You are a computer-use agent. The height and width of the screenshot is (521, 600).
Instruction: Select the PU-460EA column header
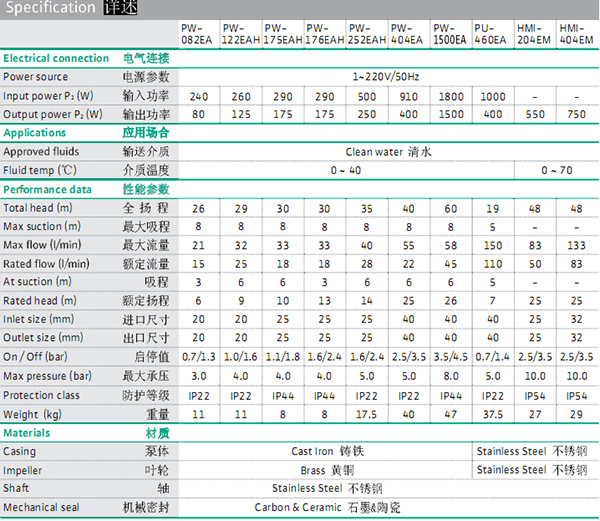491,36
